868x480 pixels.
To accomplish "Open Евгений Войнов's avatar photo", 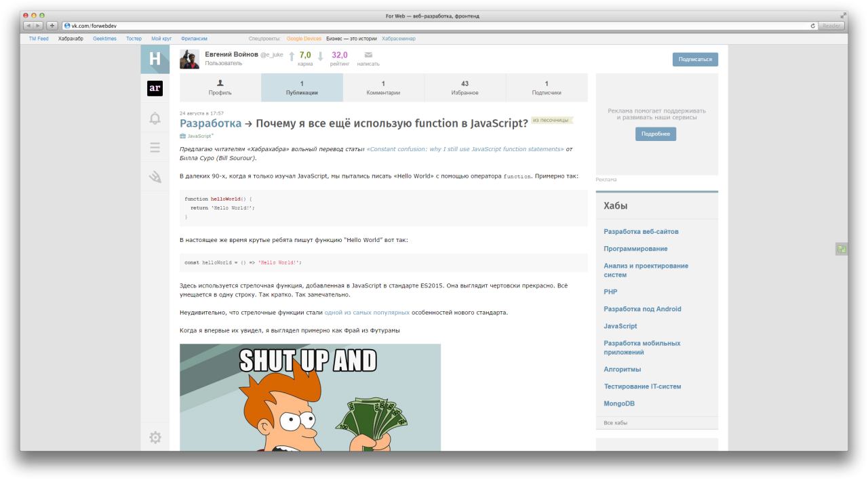I will 189,59.
